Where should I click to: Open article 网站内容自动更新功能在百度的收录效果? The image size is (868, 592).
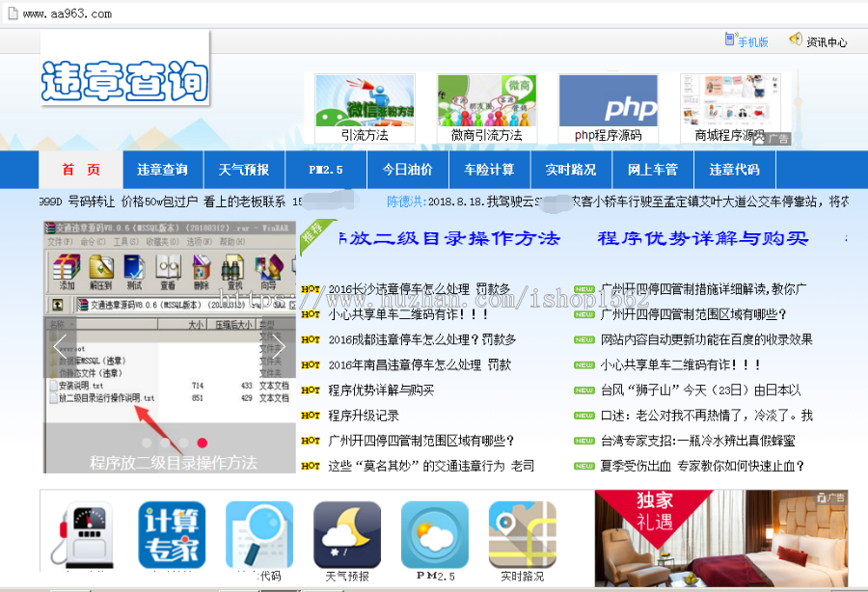(x=707, y=339)
